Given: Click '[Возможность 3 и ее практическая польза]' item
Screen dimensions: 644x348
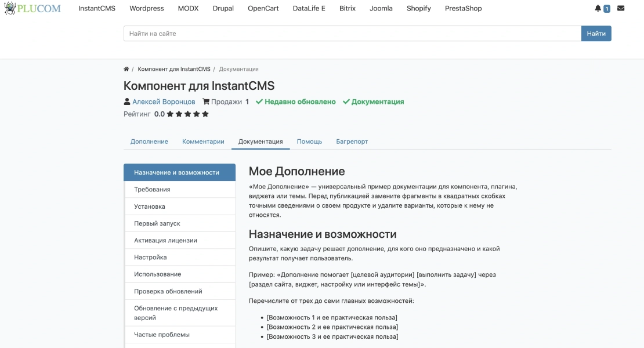Looking at the screenshot, I should click(x=332, y=336).
